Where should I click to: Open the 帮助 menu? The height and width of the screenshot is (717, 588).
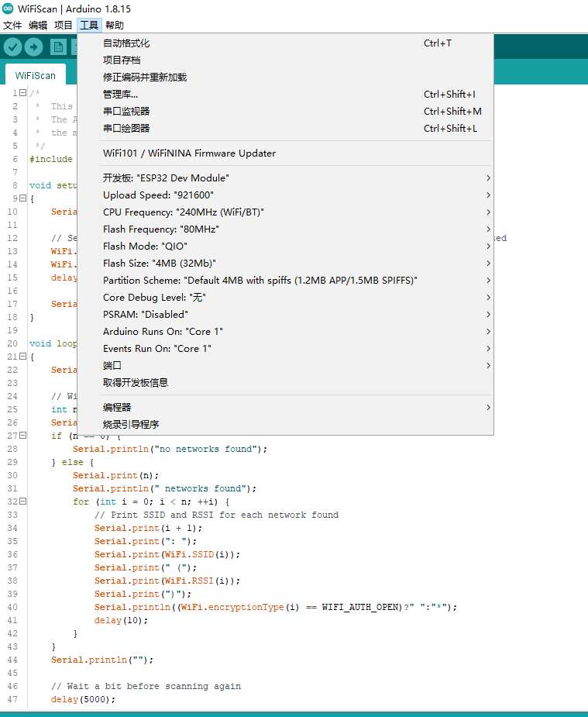(x=114, y=25)
